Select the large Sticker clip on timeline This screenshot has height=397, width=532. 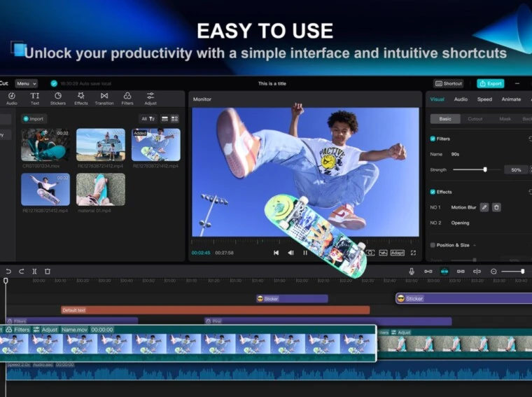click(x=464, y=298)
